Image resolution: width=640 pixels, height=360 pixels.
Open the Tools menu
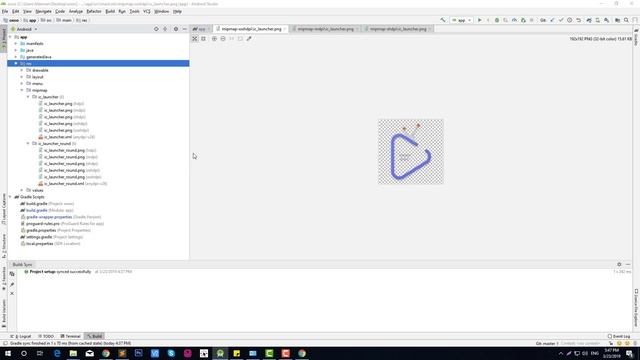pyautogui.click(x=135, y=11)
